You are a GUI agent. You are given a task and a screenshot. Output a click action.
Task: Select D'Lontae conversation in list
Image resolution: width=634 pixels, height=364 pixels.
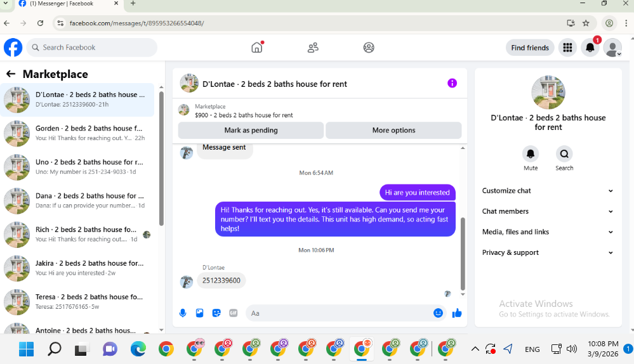coord(77,100)
